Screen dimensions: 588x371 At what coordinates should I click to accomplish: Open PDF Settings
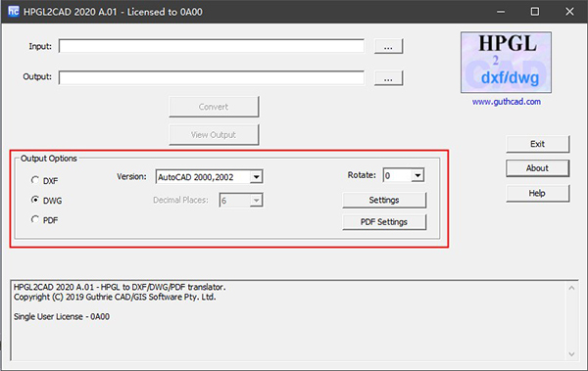tap(384, 222)
